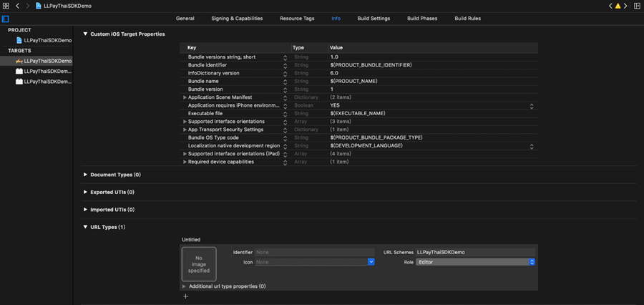This screenshot has width=644, height=305.
Task: Open the Build Phases tab
Action: click(422, 19)
